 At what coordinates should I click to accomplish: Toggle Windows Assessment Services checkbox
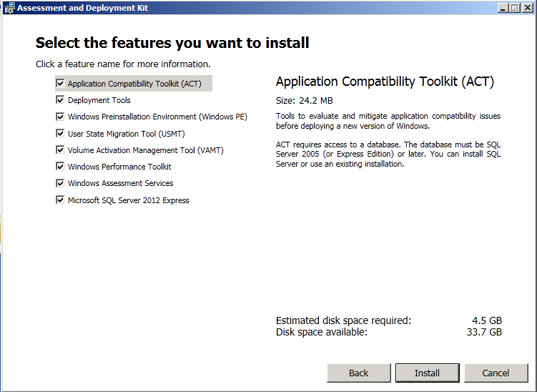[60, 183]
